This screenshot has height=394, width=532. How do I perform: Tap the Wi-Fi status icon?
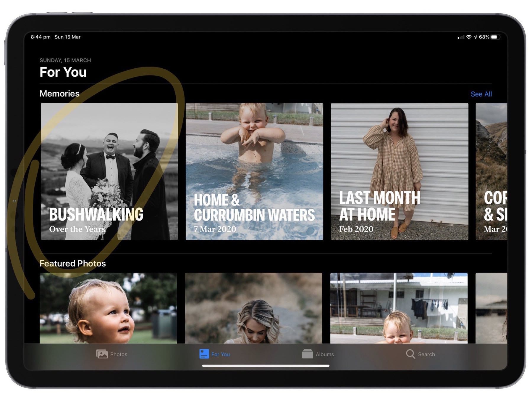click(469, 37)
